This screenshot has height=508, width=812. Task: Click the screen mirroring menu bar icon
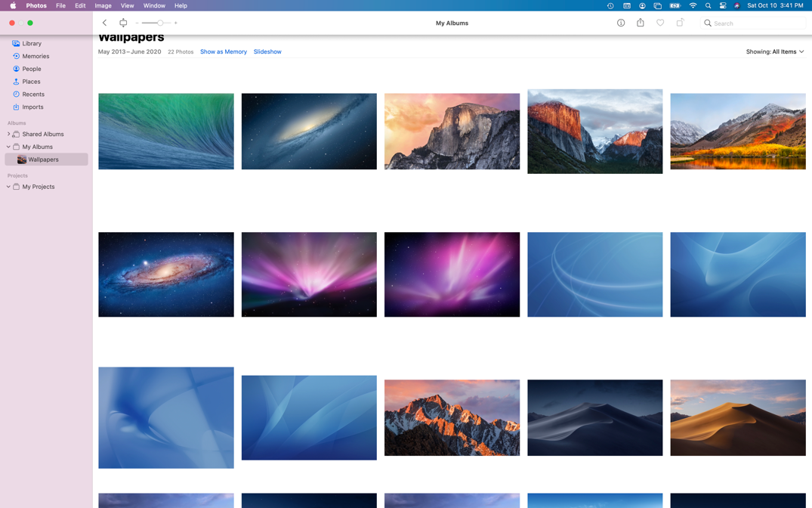tap(658, 6)
